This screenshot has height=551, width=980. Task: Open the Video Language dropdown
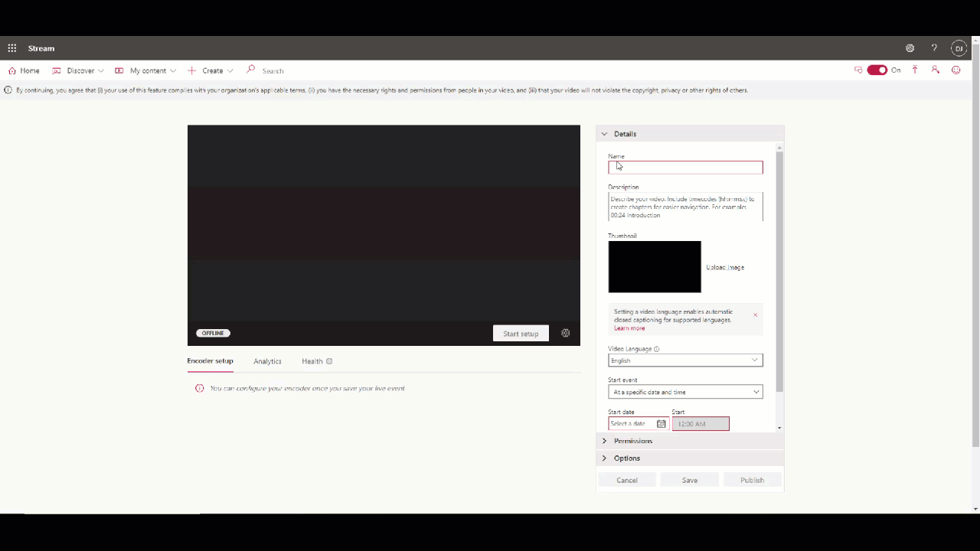click(x=685, y=360)
